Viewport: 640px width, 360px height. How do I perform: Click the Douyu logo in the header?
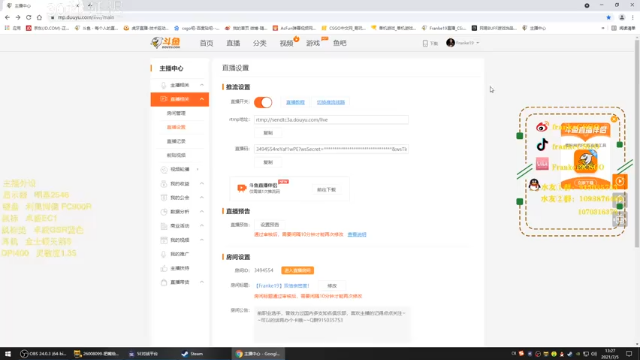pos(165,42)
